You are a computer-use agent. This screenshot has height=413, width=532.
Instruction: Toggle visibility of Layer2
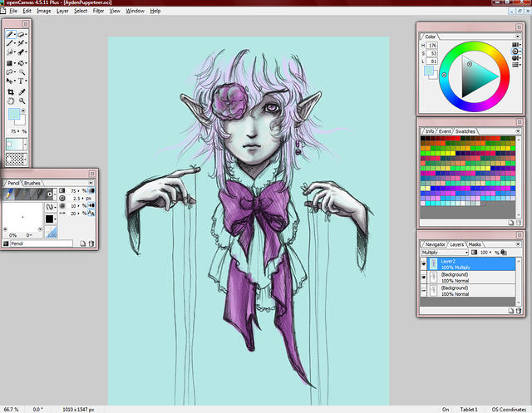tap(424, 263)
